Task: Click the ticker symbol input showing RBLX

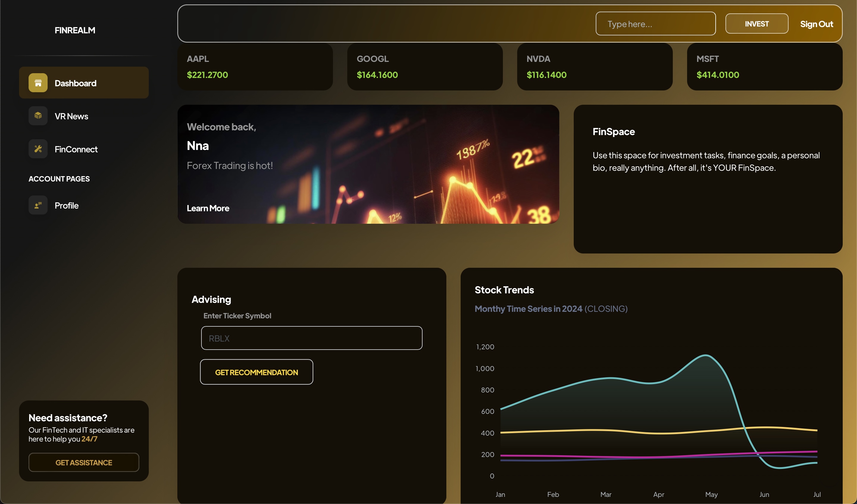Action: pyautogui.click(x=311, y=338)
